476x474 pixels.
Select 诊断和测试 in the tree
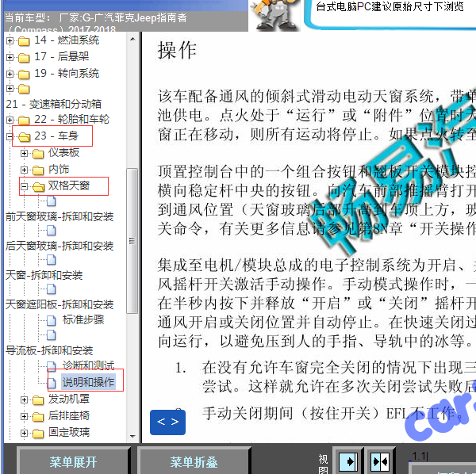(88, 365)
